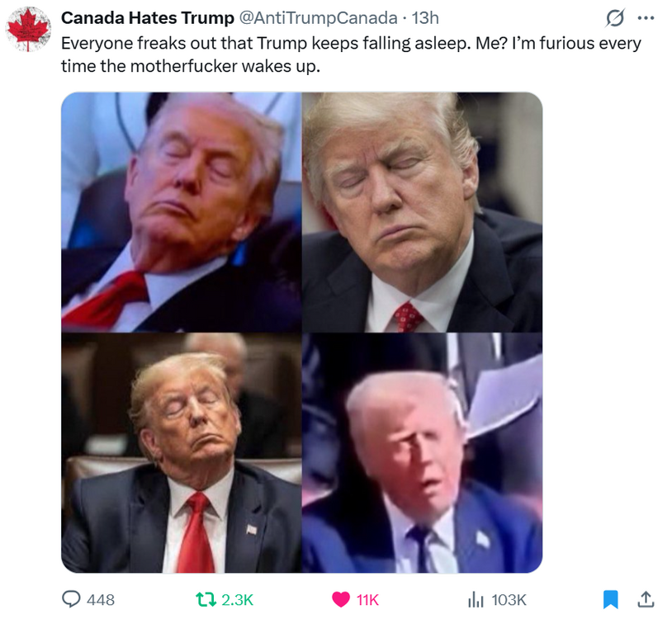Click the tweet text body

(351, 54)
